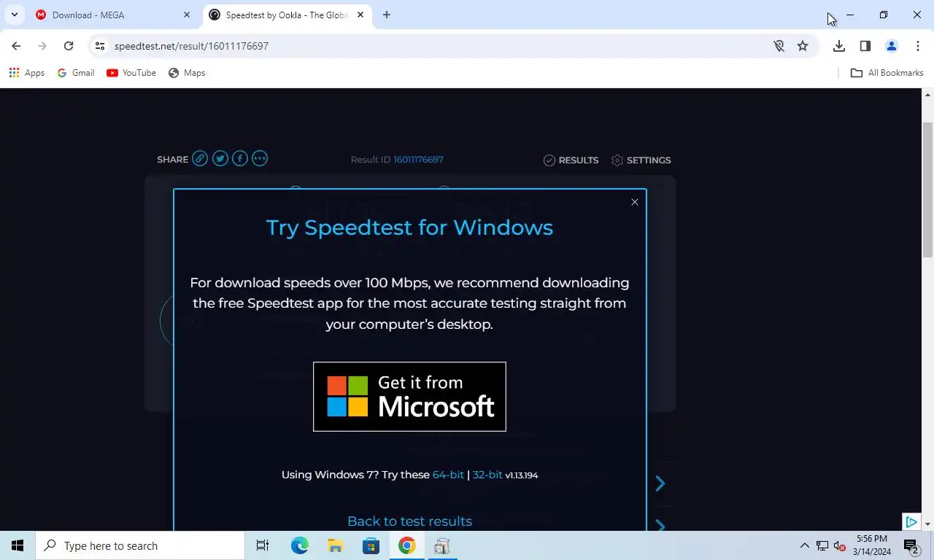
Task: Open the tab search dropdown arrow
Action: click(x=14, y=15)
